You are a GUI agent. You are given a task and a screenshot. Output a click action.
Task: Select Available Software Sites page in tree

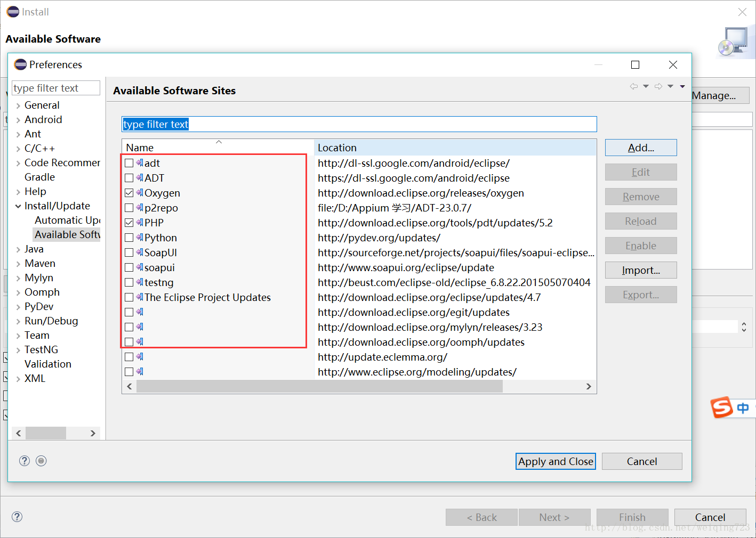[x=67, y=234]
